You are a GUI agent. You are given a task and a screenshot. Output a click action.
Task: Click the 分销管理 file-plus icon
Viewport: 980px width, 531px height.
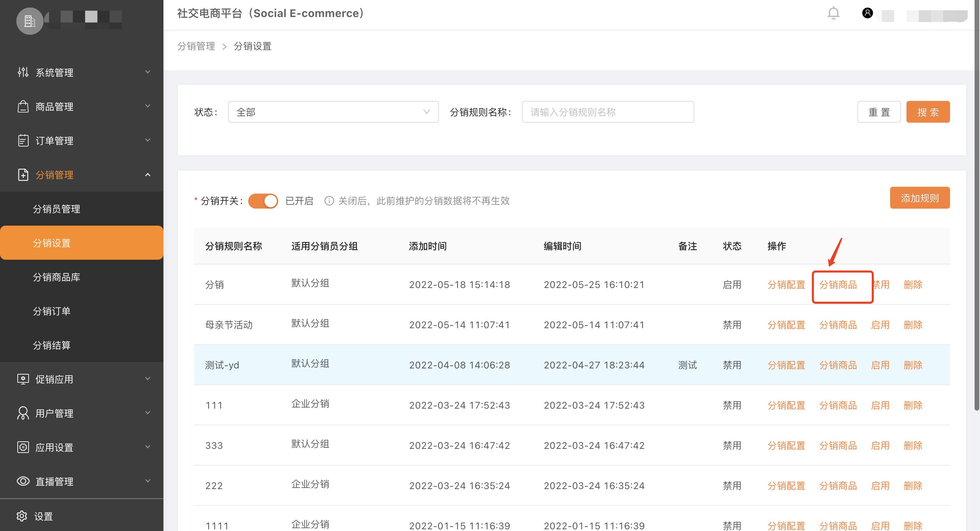click(x=23, y=175)
